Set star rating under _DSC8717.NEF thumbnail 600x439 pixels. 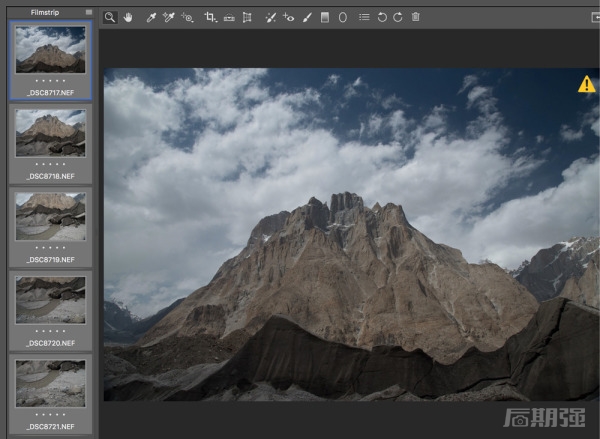(x=51, y=81)
